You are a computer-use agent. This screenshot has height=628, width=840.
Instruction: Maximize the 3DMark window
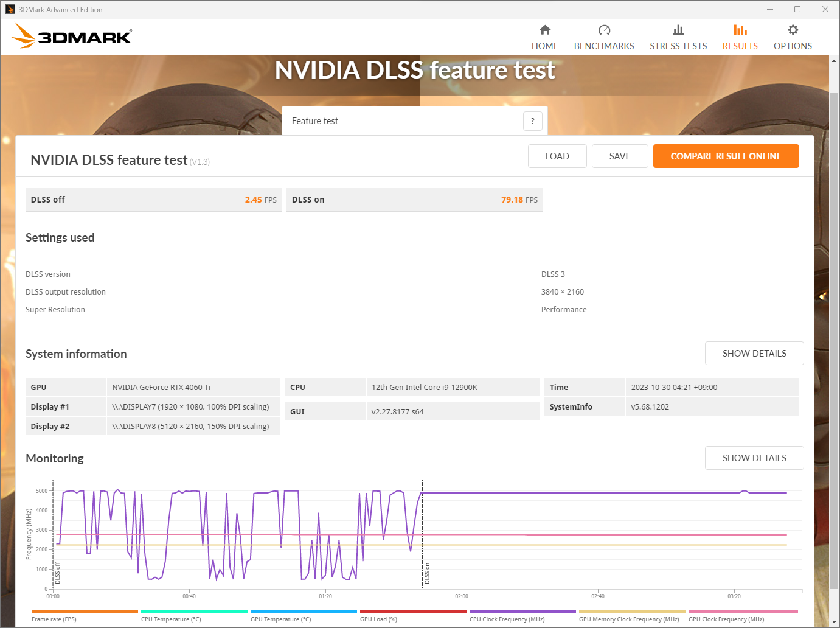(x=797, y=9)
